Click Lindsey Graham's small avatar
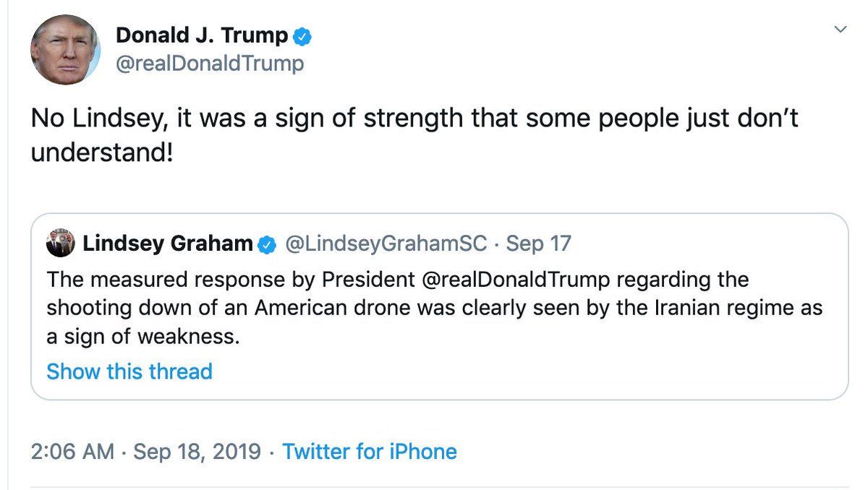Viewport: 868px width, 490px height. 60,244
